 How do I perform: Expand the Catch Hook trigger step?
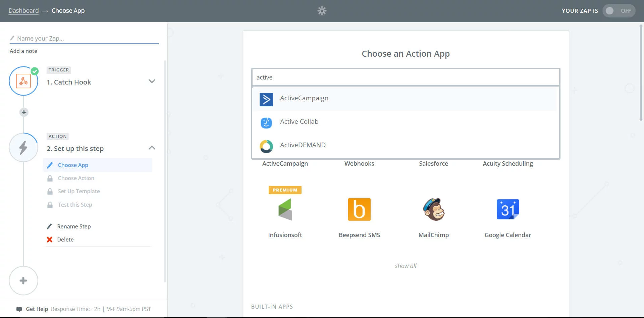[x=152, y=81]
